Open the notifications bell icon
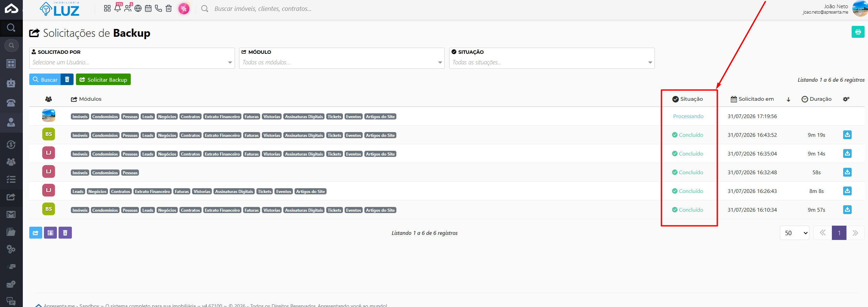This screenshot has height=307, width=868. (x=117, y=8)
